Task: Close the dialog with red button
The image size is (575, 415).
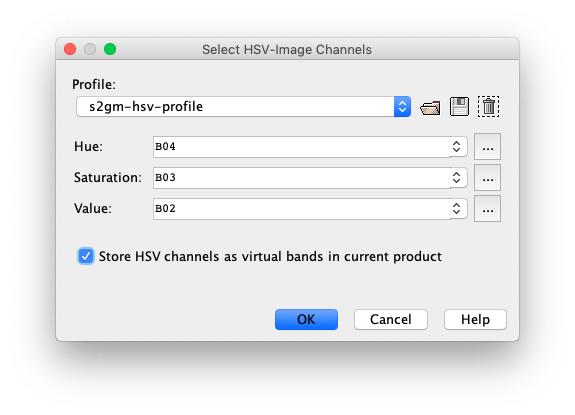Action: point(70,49)
